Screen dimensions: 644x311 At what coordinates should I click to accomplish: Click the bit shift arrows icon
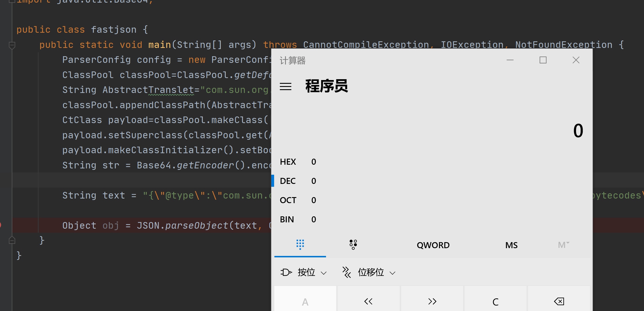coord(346,272)
